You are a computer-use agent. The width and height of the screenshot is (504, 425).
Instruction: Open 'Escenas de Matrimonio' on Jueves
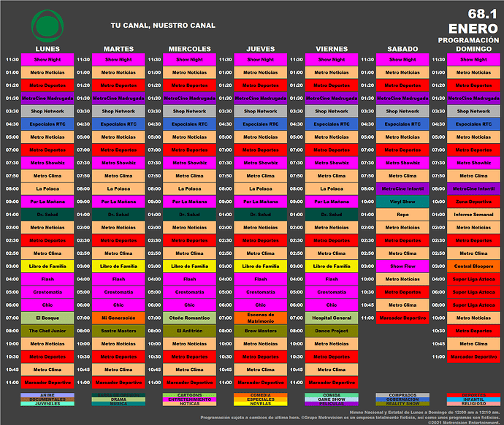[x=261, y=318]
